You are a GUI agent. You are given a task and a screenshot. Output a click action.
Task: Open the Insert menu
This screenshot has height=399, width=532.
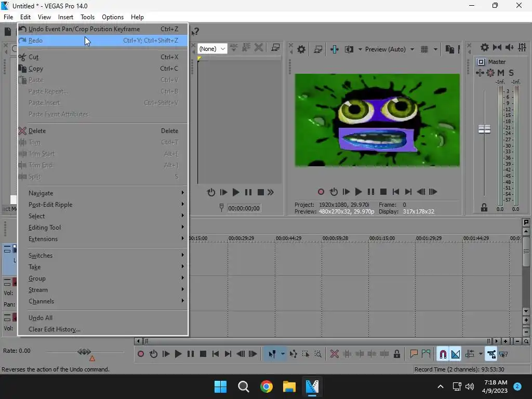point(65,17)
